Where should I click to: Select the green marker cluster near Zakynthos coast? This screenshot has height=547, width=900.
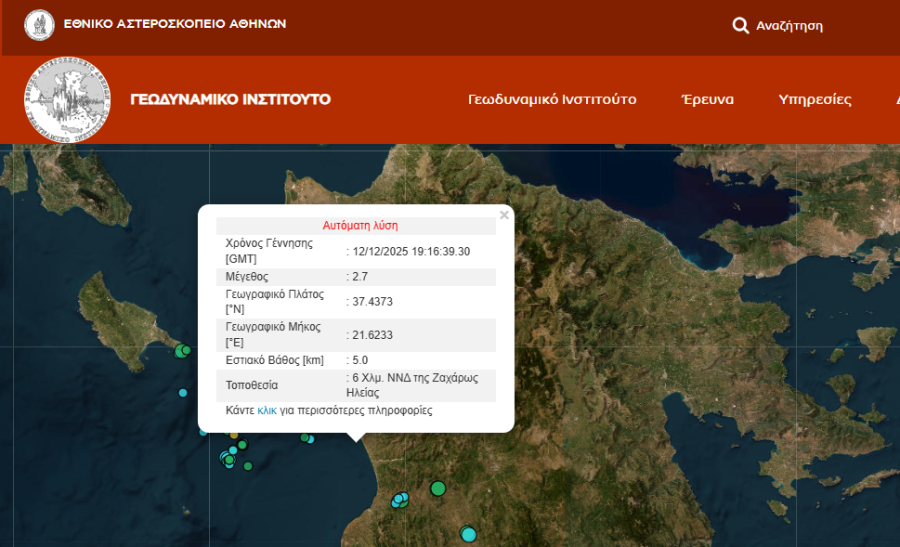183,351
